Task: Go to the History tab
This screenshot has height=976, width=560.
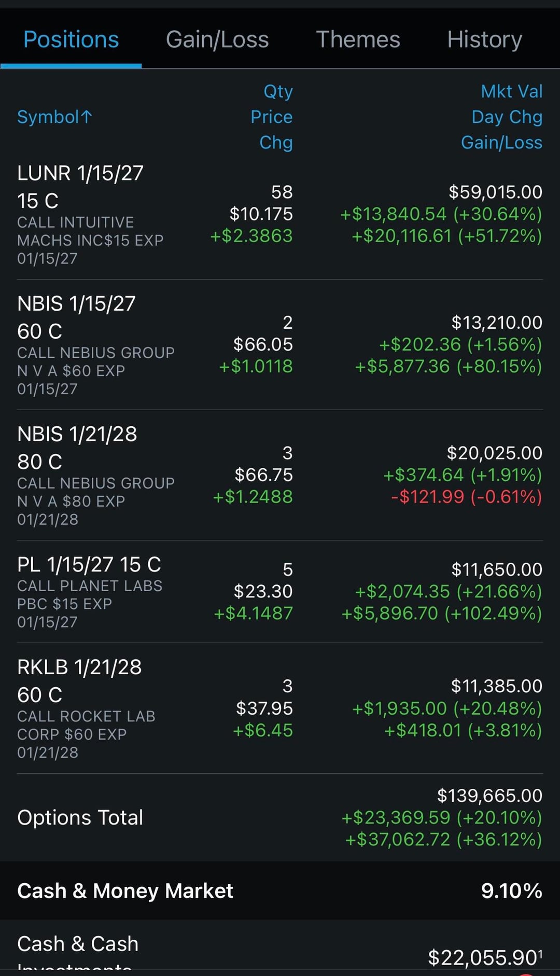Action: click(x=484, y=39)
